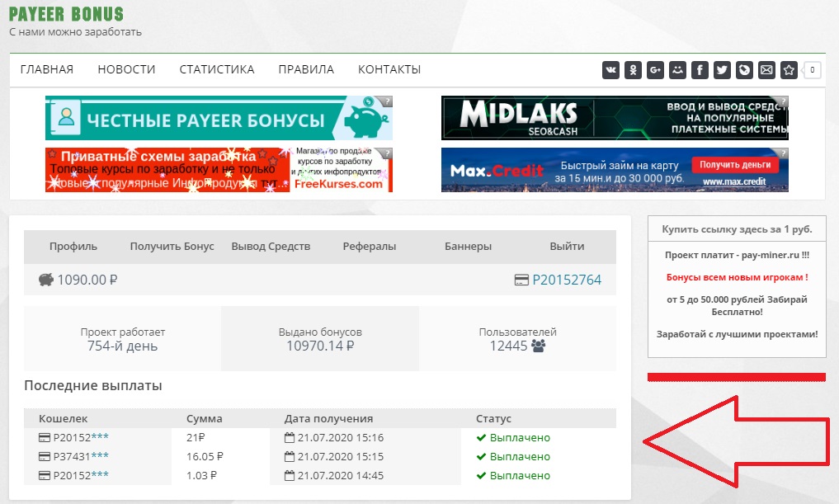Share via the Moi Mir icon

pyautogui.click(x=678, y=69)
